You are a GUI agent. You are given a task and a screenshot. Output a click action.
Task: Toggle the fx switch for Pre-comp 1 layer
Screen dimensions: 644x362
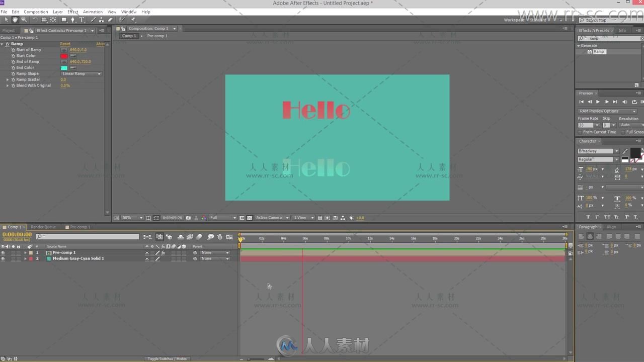[163, 252]
